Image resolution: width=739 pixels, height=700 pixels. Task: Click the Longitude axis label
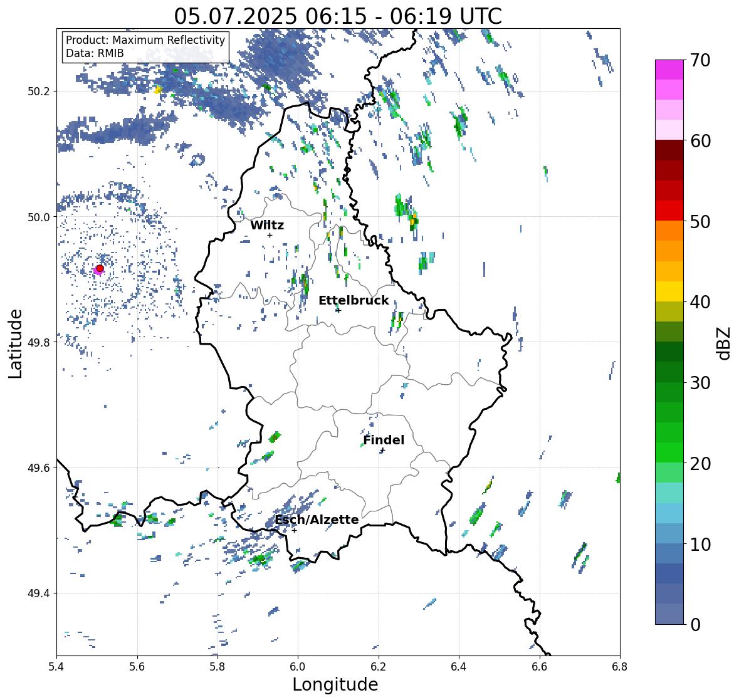click(x=335, y=684)
